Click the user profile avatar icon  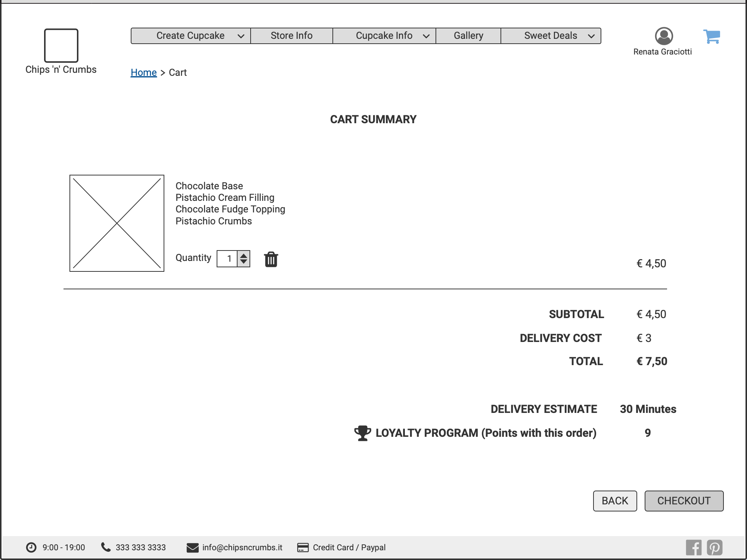point(664,36)
